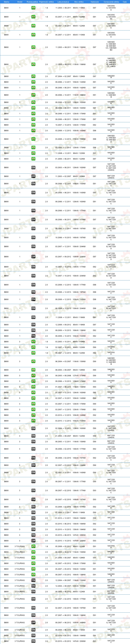The width and height of the screenshot is (130, 644).
Task: Select the 127kW / 173KM power cell
Action: (79, 376)
